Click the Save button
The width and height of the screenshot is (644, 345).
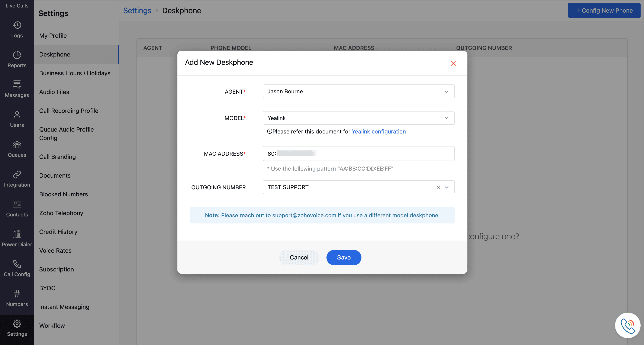pyautogui.click(x=344, y=258)
